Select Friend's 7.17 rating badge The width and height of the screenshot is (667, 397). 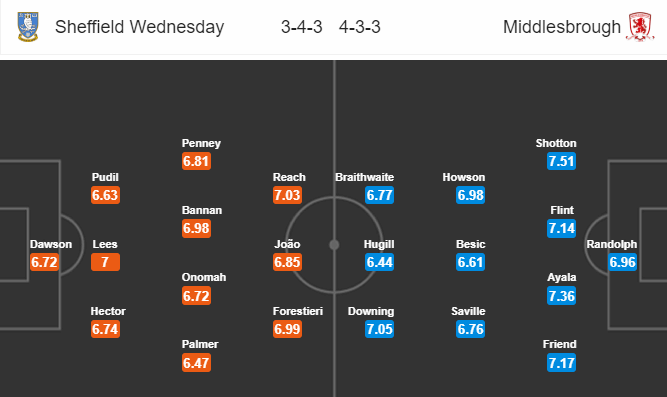pyautogui.click(x=562, y=363)
